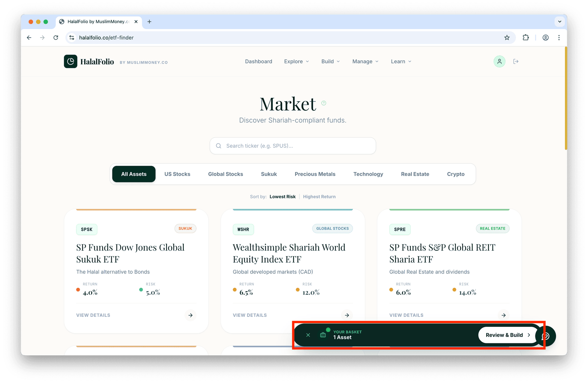The height and width of the screenshot is (383, 588).
Task: Click the HalalFolio brand name
Action: point(97,62)
